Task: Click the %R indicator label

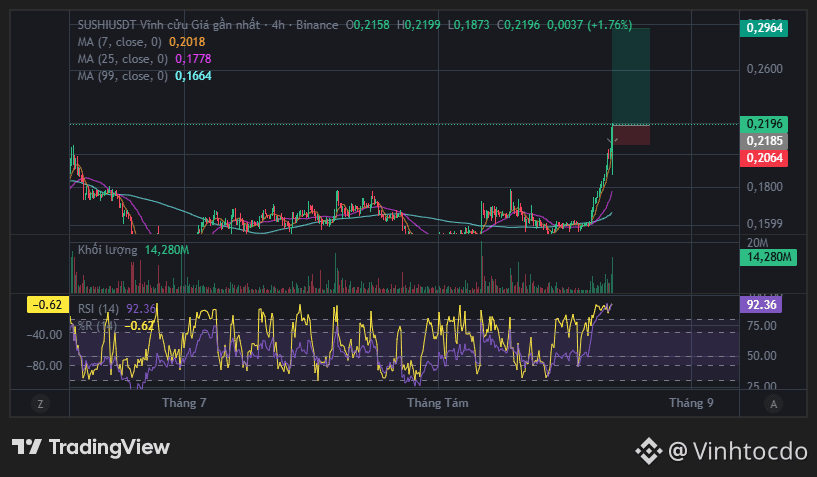Action: [97, 326]
